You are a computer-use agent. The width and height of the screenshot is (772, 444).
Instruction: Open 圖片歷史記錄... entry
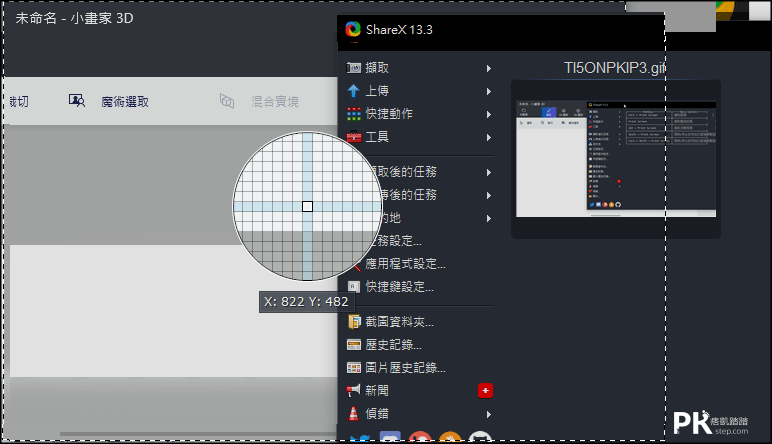[405, 368]
